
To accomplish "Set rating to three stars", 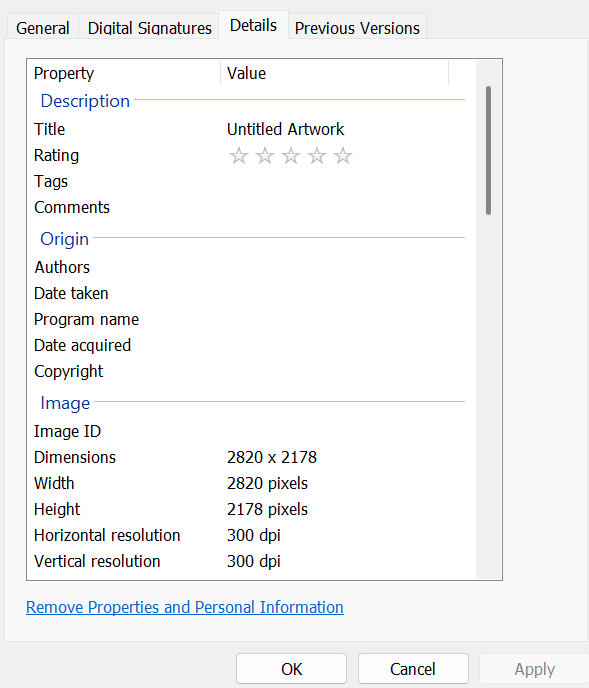I will click(291, 156).
